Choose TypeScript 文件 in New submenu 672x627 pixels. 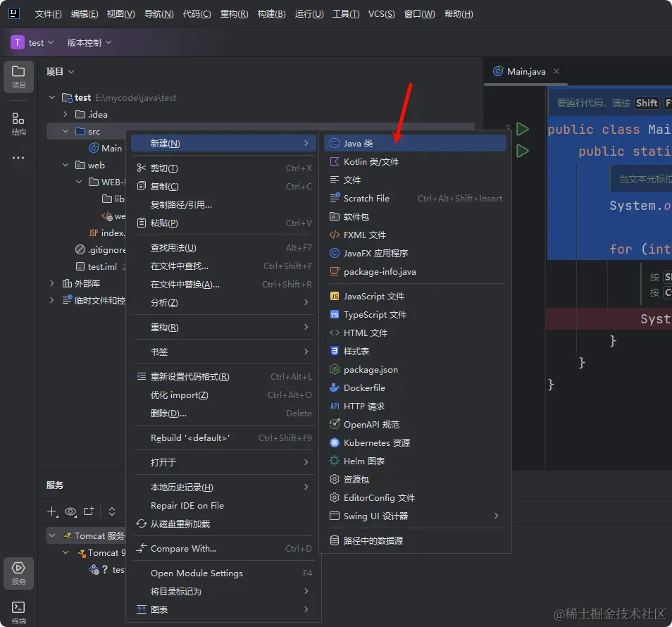point(415,315)
